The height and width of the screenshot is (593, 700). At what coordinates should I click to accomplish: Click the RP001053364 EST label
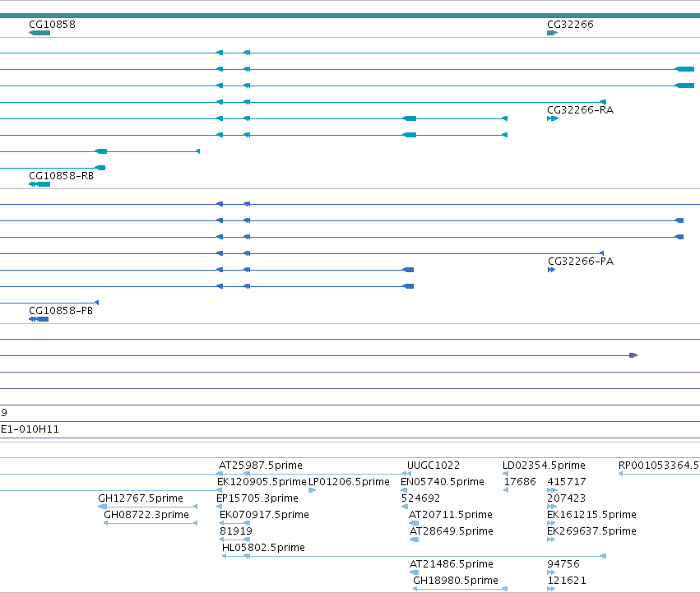[659, 466]
